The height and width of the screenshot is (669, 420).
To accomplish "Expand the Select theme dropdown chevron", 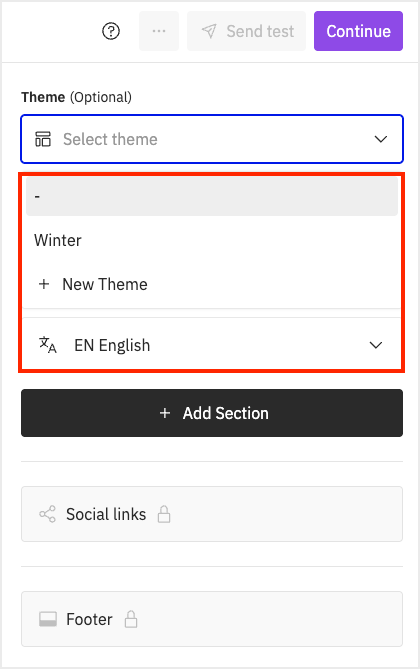I will [x=381, y=139].
